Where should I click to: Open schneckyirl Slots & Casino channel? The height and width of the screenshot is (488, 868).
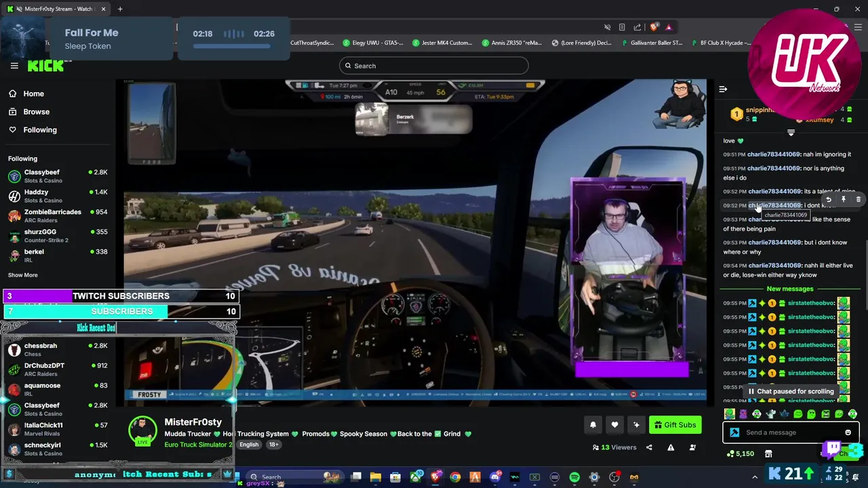point(58,449)
